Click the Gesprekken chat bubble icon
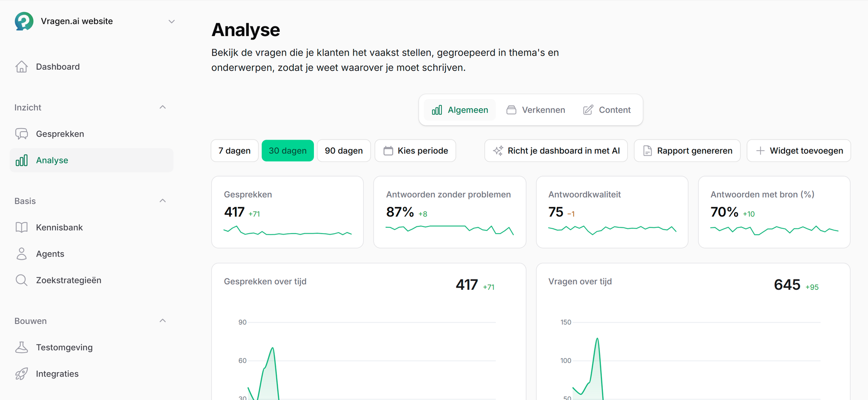The height and width of the screenshot is (400, 868). 21,134
